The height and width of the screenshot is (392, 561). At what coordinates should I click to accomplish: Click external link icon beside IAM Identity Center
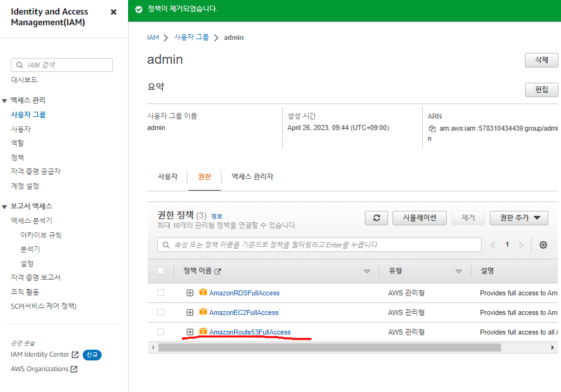pos(74,354)
